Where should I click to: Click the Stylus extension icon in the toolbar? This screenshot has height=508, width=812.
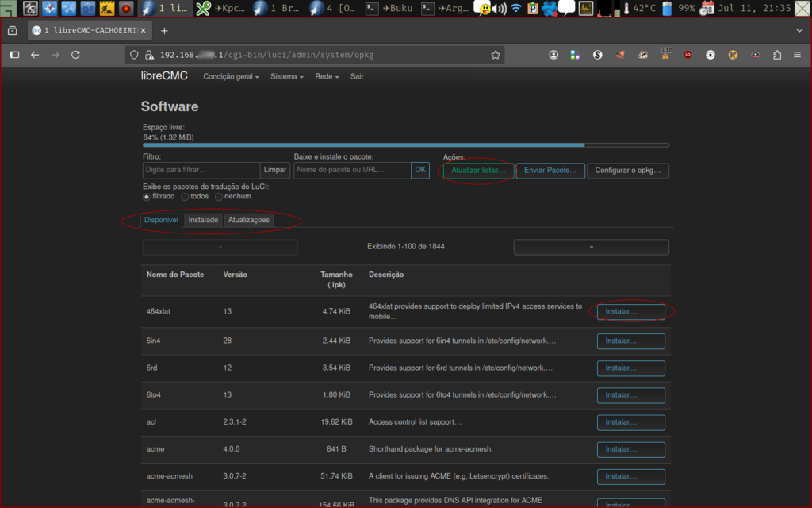[x=597, y=55]
